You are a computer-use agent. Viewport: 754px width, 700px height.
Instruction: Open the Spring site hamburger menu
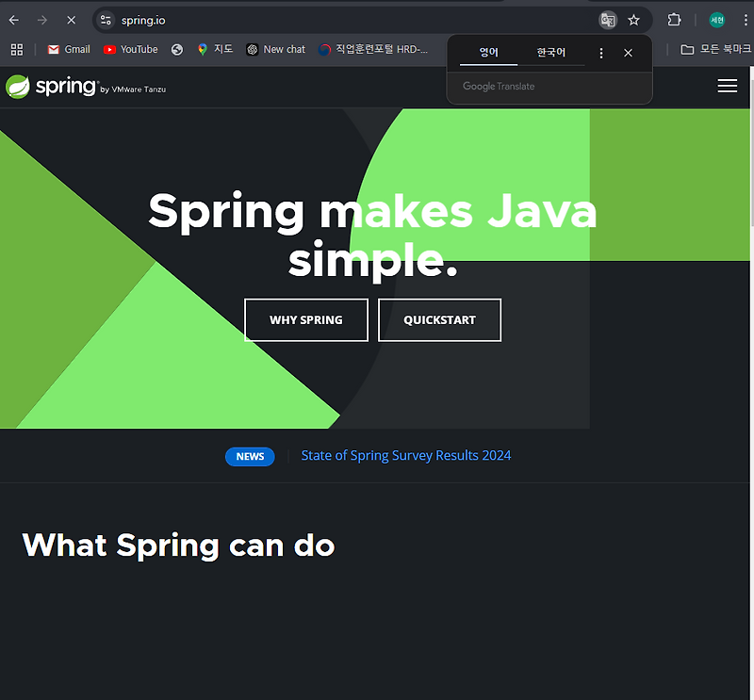(x=727, y=86)
